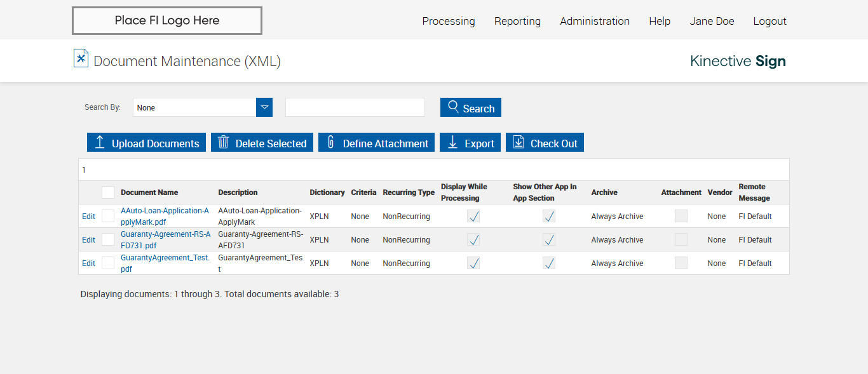The width and height of the screenshot is (868, 374).
Task: Expand the Administration navigation menu
Action: (594, 21)
